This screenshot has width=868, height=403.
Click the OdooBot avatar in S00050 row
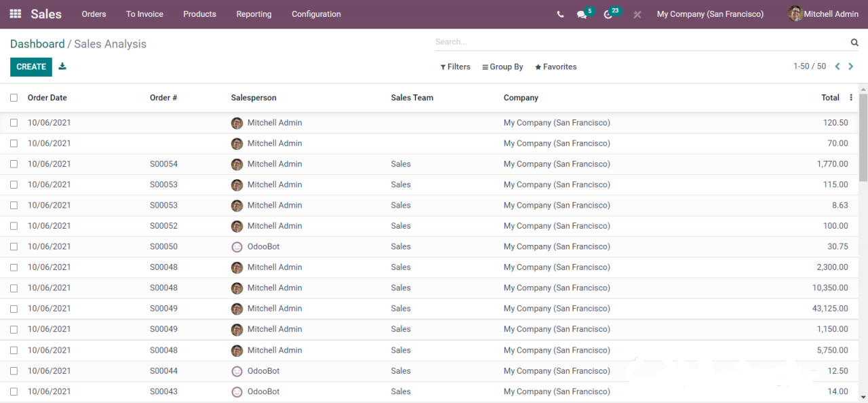tap(237, 247)
